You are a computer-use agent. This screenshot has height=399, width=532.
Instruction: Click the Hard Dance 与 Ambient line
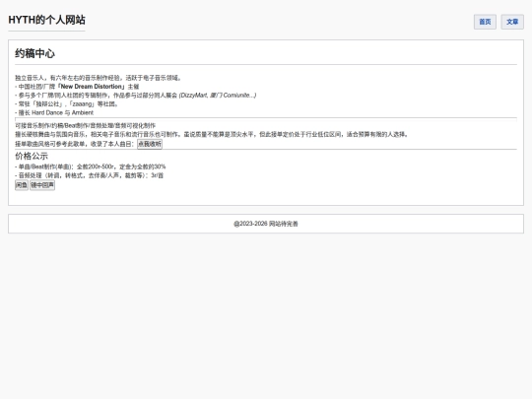click(x=54, y=112)
